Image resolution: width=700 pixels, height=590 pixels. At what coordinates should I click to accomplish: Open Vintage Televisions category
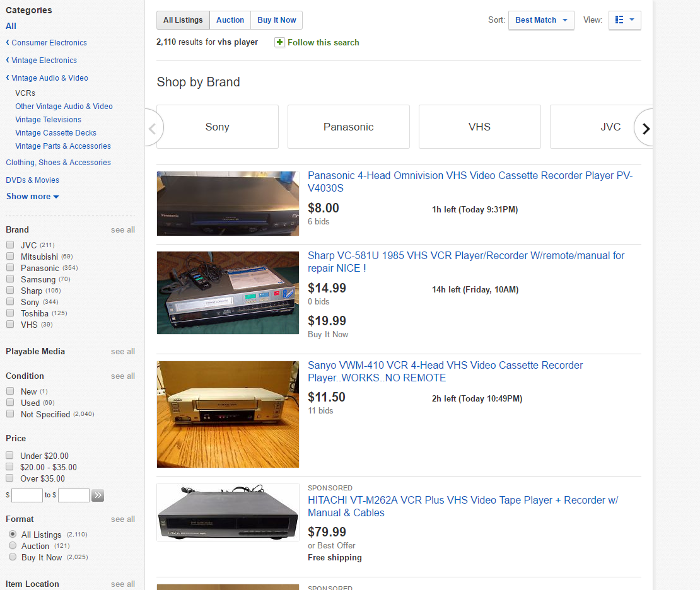(x=48, y=120)
